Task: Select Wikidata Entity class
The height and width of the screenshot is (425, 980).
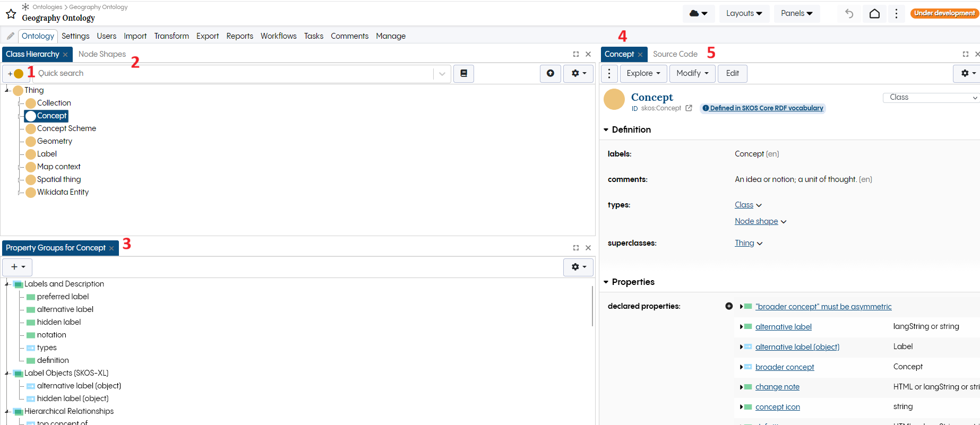Action: pyautogui.click(x=63, y=192)
